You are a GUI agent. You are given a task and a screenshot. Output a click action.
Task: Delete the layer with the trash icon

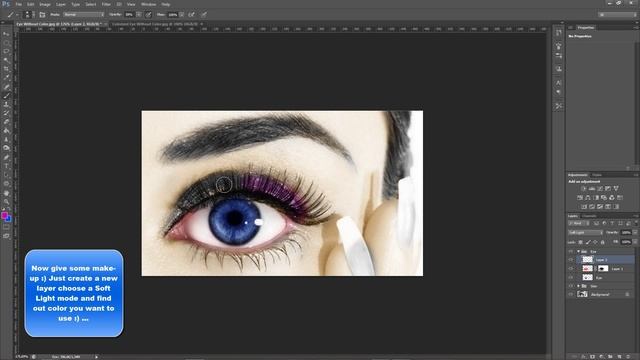(x=628, y=356)
